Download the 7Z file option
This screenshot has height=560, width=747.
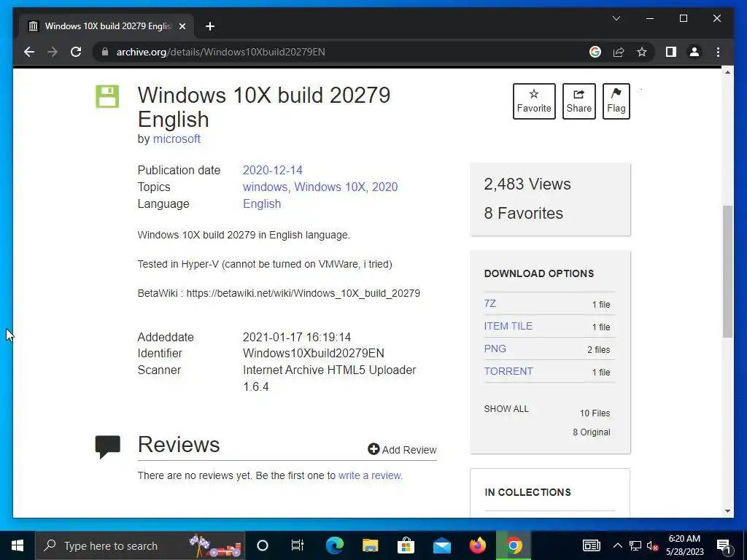point(489,303)
